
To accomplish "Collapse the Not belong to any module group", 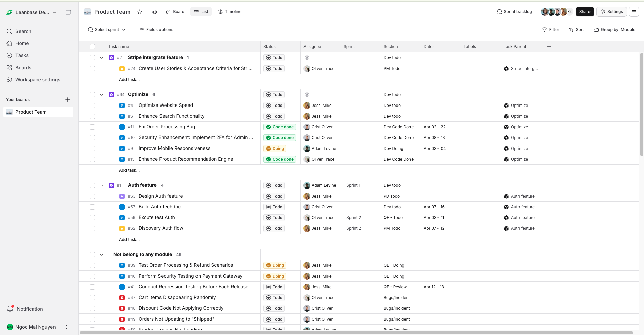I will tap(102, 255).
